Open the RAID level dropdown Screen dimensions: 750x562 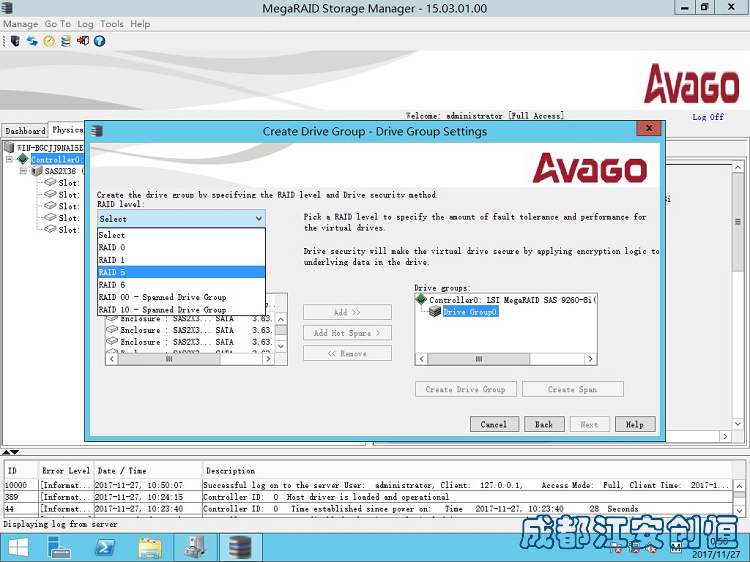pos(181,219)
